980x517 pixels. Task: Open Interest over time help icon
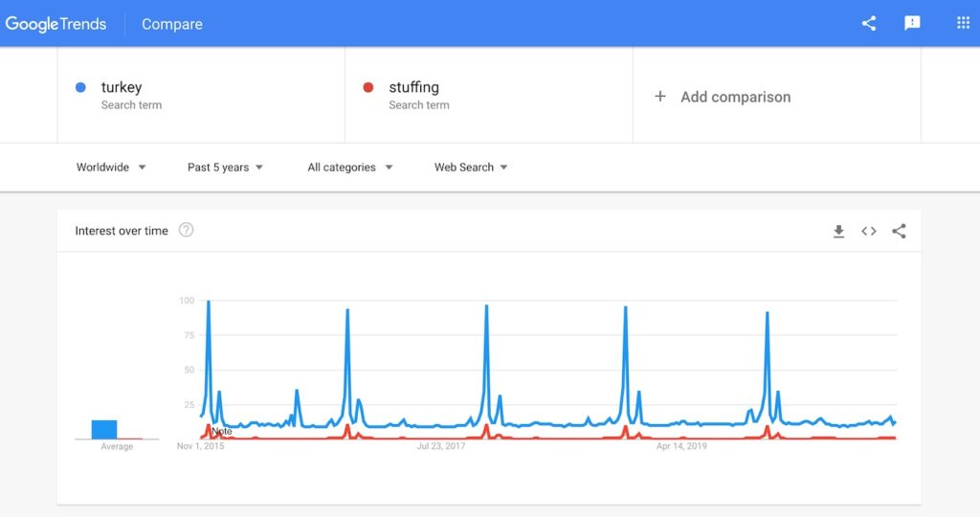[x=187, y=230]
